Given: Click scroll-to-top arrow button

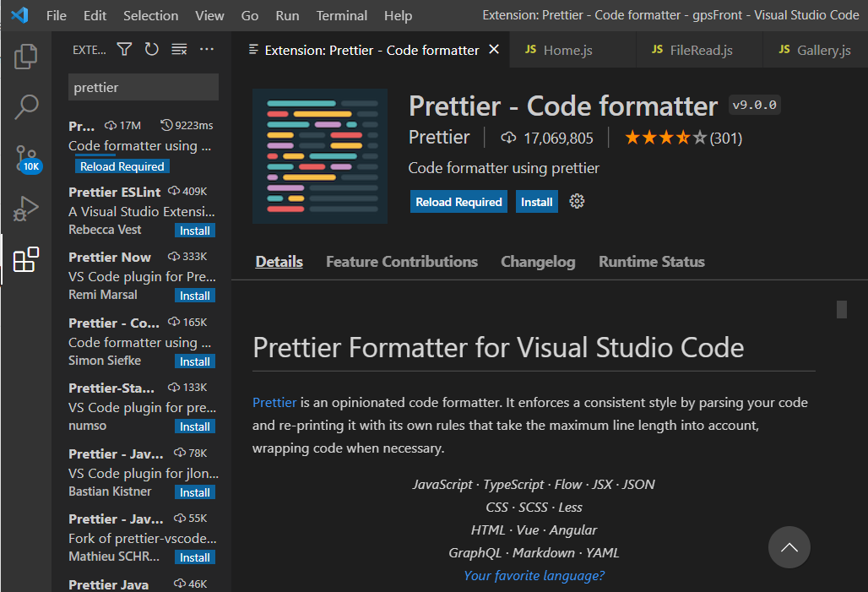Looking at the screenshot, I should click(789, 547).
